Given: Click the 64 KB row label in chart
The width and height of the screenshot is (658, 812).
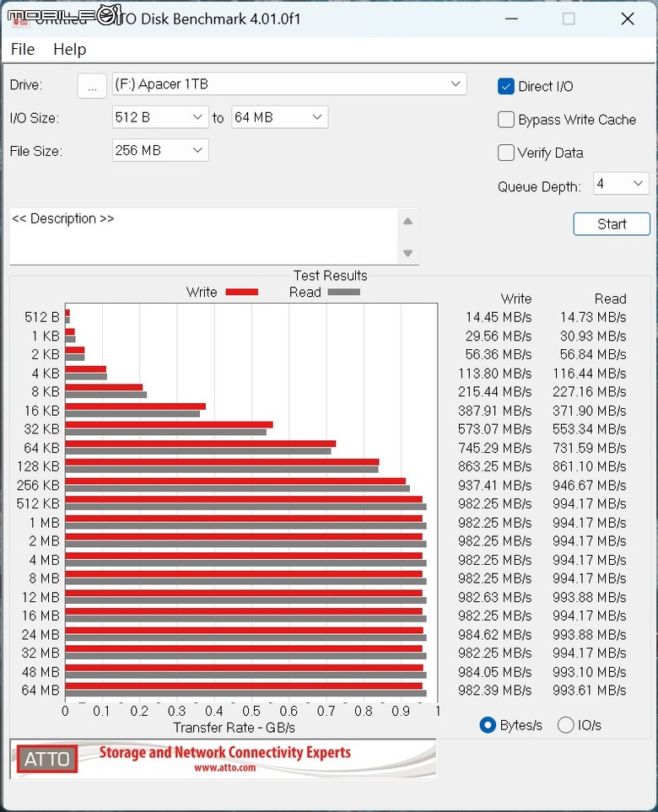Looking at the screenshot, I should [x=41, y=448].
